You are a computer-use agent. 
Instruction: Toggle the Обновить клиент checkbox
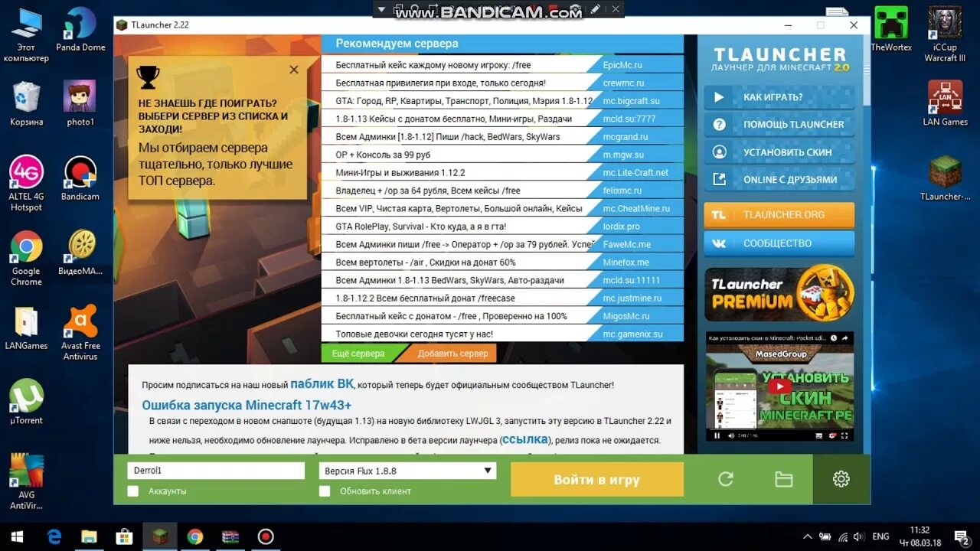[325, 491]
